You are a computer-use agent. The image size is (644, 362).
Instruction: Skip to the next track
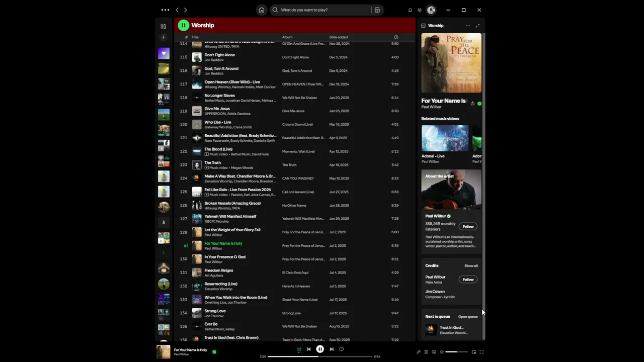pyautogui.click(x=332, y=349)
